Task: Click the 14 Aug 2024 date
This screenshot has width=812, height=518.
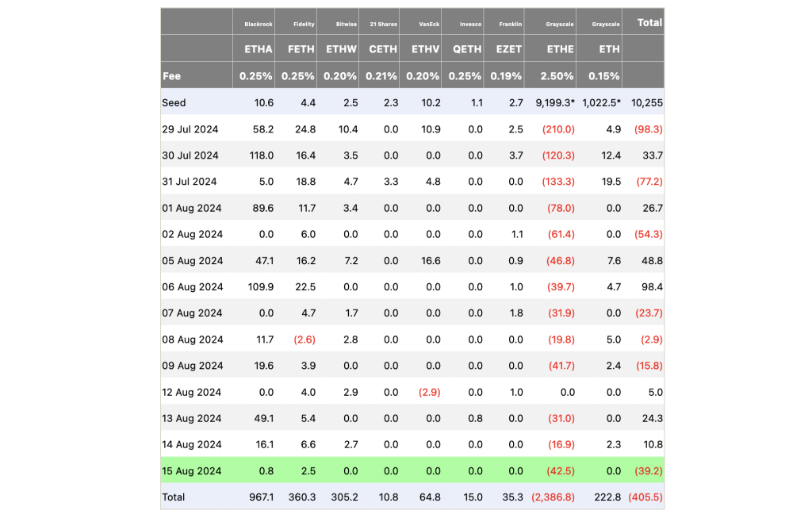Action: (x=192, y=444)
